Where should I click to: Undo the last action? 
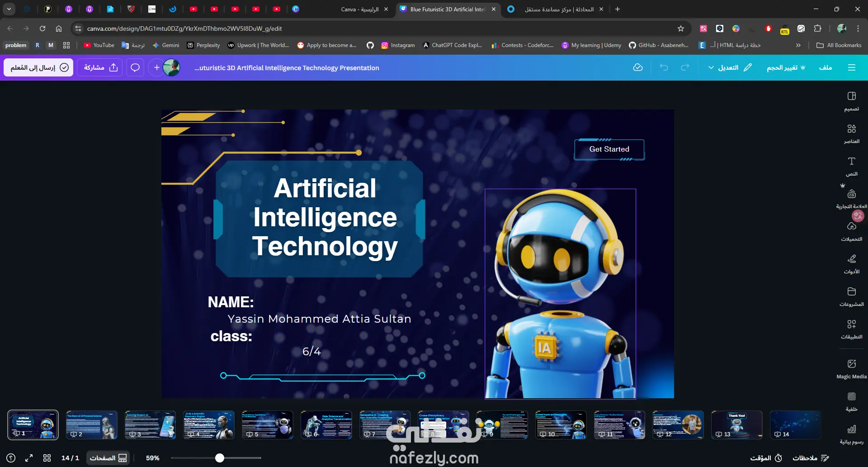[x=664, y=67]
